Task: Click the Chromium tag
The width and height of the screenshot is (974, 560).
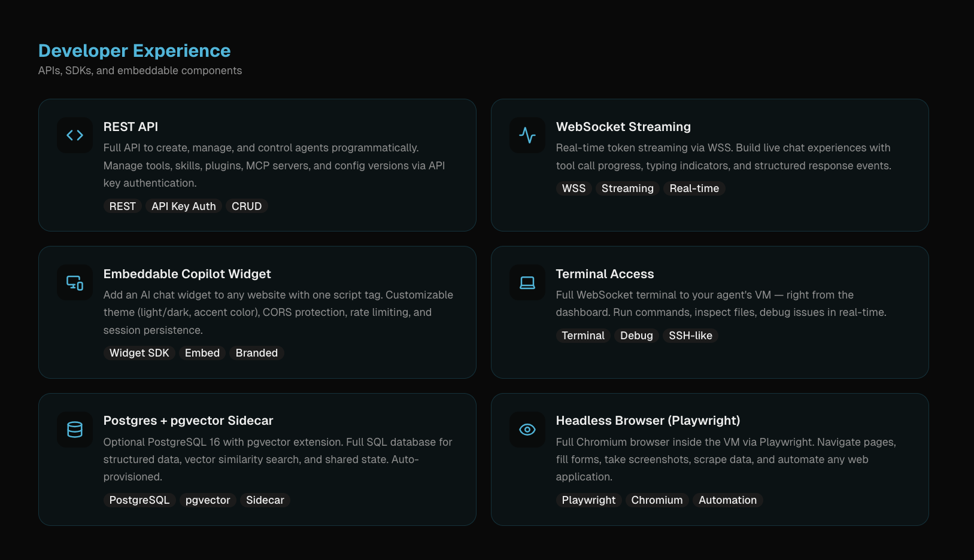Action: pos(657,500)
